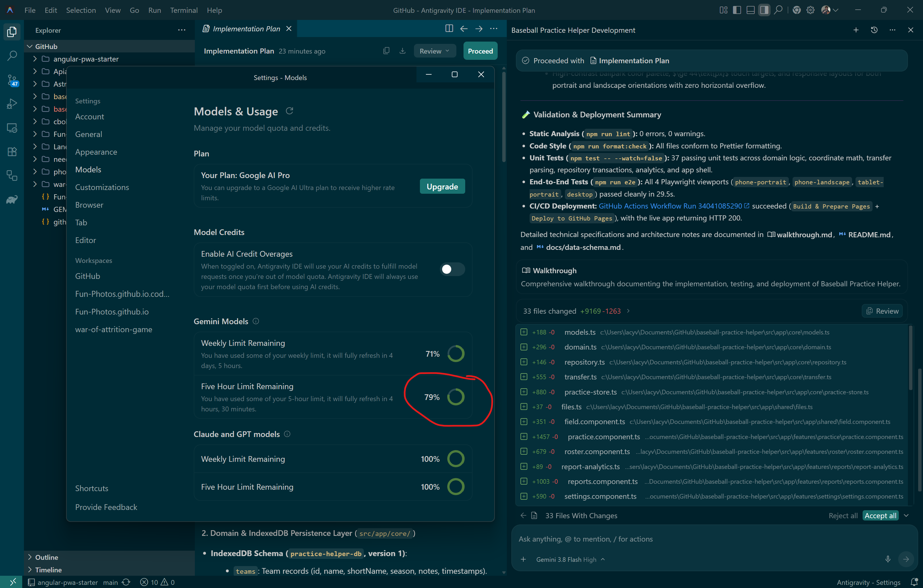
Task: Start a new chat with the plus icon
Action: click(x=856, y=30)
